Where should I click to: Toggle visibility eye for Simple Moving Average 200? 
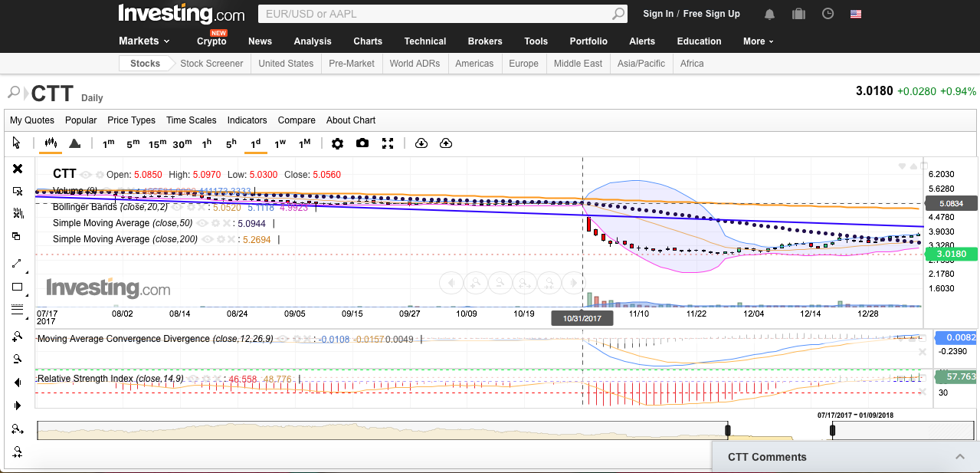207,239
